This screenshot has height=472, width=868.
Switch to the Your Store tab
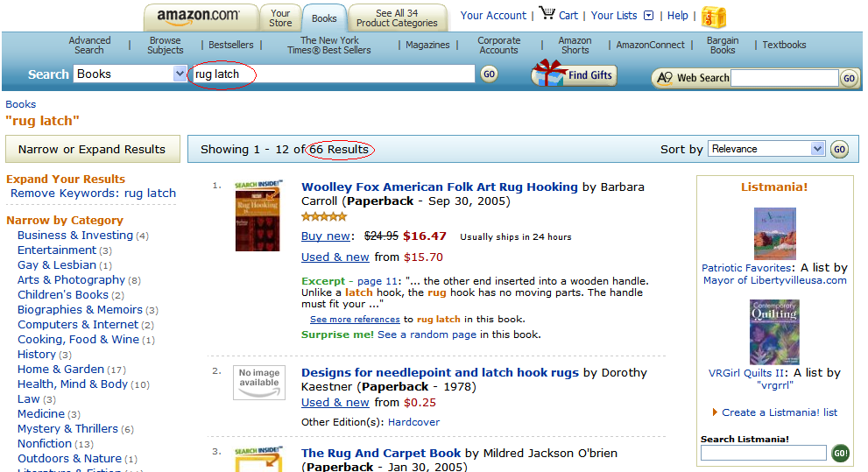(280, 18)
